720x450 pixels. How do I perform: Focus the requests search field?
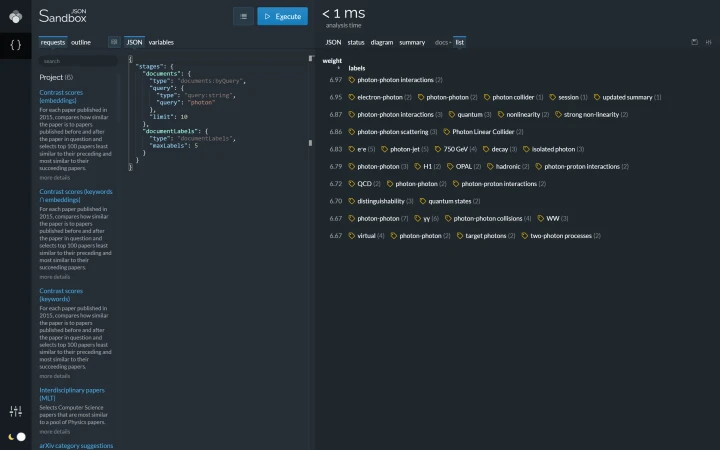[x=78, y=61]
